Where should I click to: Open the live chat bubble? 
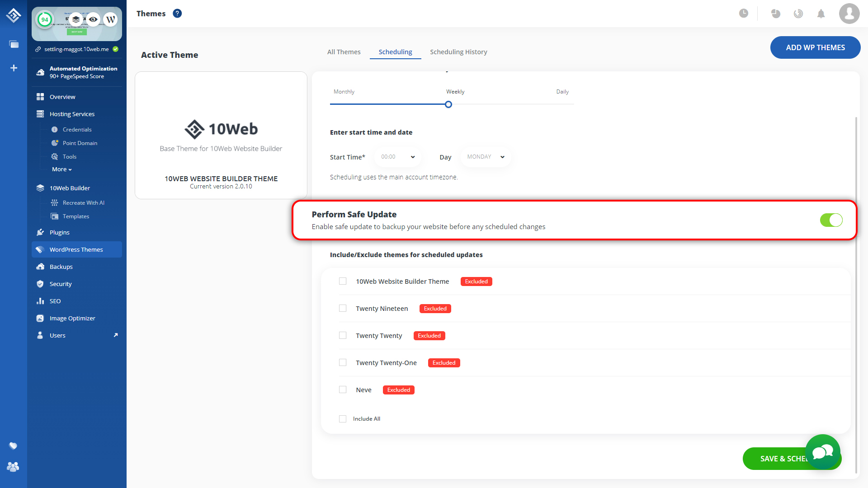point(823,452)
